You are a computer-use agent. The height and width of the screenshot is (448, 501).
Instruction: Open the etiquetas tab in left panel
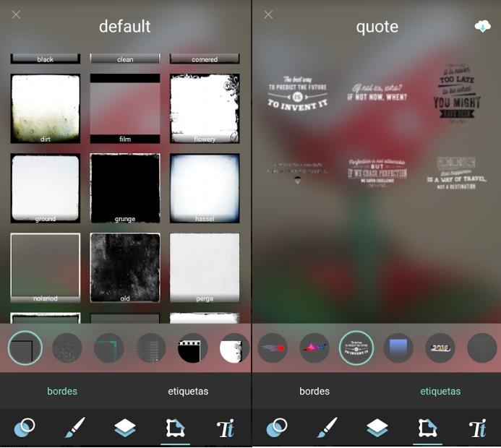click(188, 391)
